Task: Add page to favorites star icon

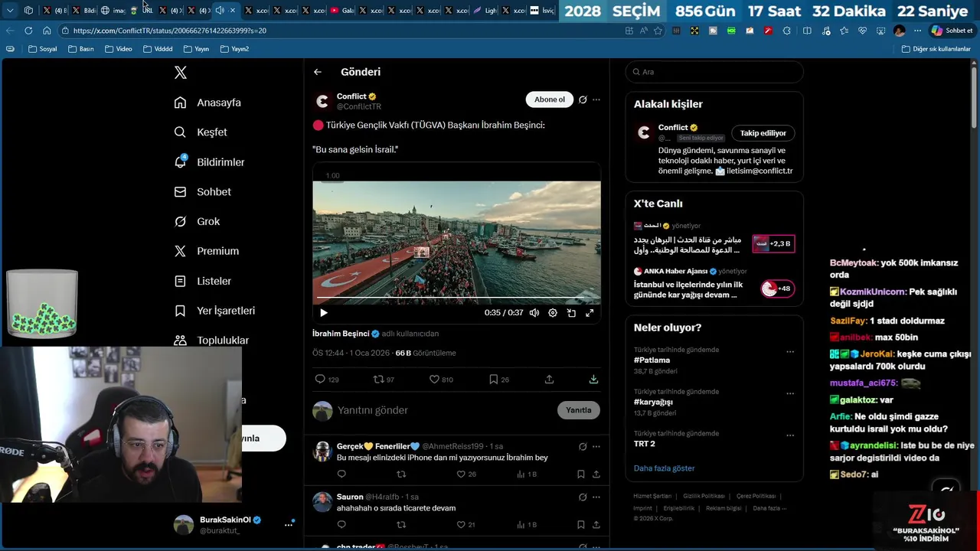Action: coord(658,31)
